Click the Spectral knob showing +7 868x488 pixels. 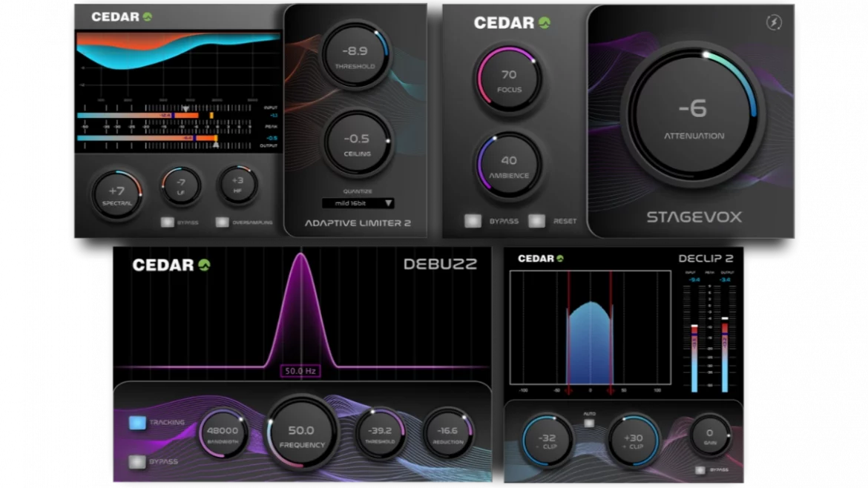click(x=116, y=195)
